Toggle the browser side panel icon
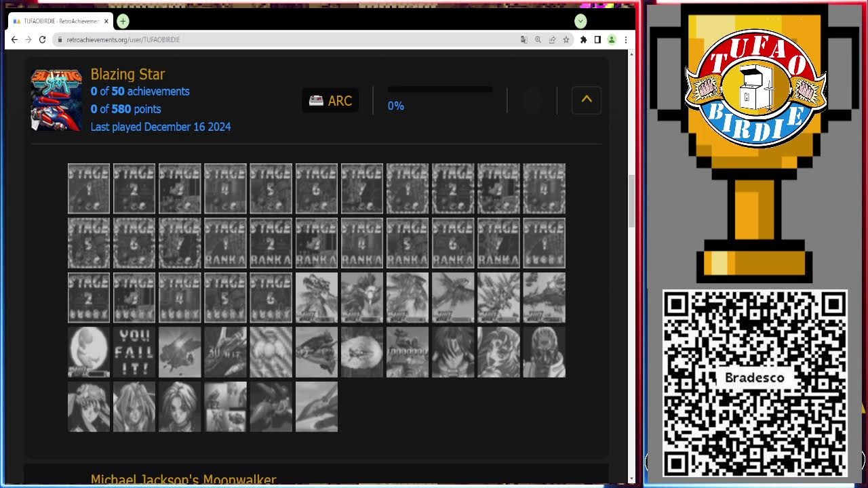 (597, 40)
